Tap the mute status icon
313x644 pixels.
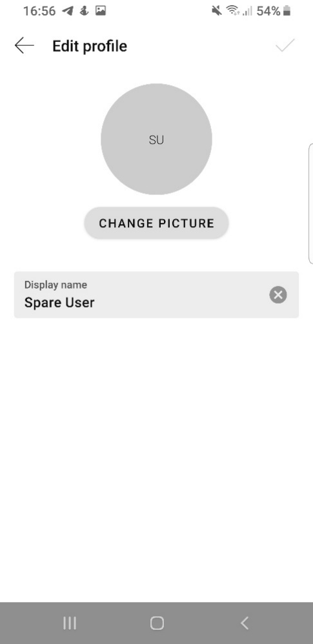click(217, 11)
